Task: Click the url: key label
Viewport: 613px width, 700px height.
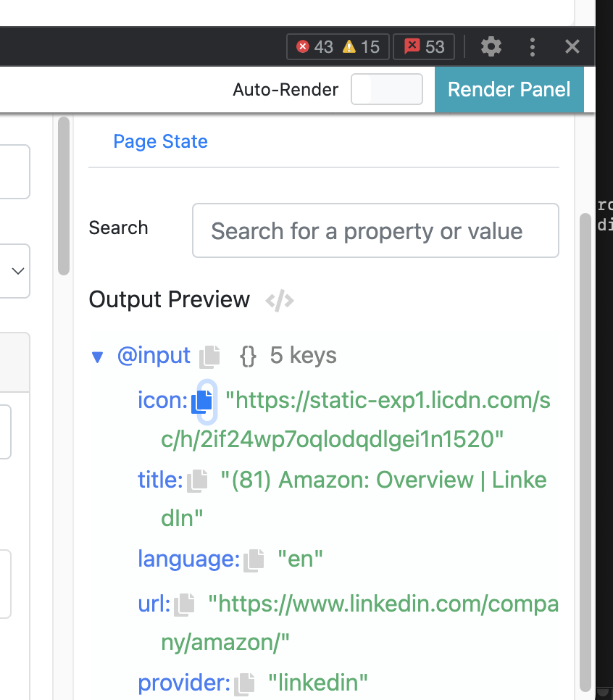Action: [154, 604]
